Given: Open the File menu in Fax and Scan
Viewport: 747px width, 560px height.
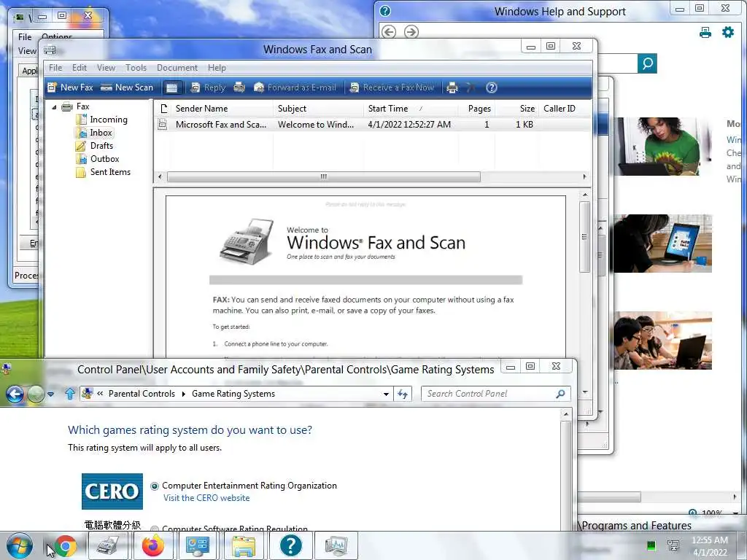Looking at the screenshot, I should [55, 68].
